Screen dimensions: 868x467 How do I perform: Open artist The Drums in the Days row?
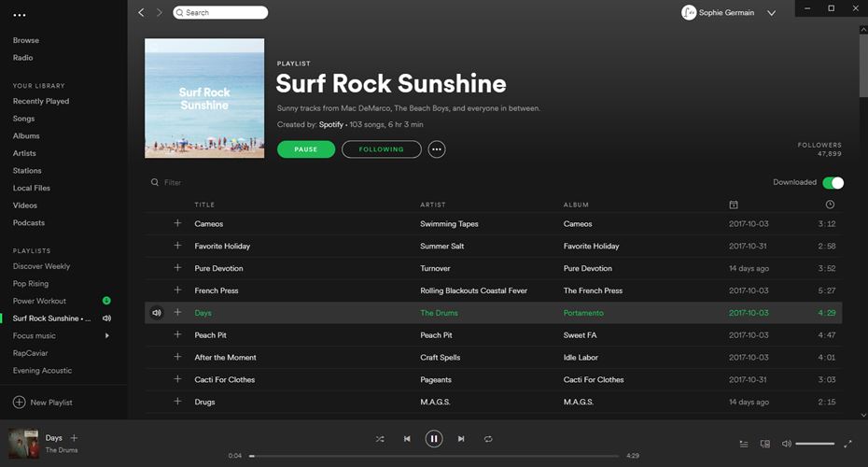[x=439, y=313]
